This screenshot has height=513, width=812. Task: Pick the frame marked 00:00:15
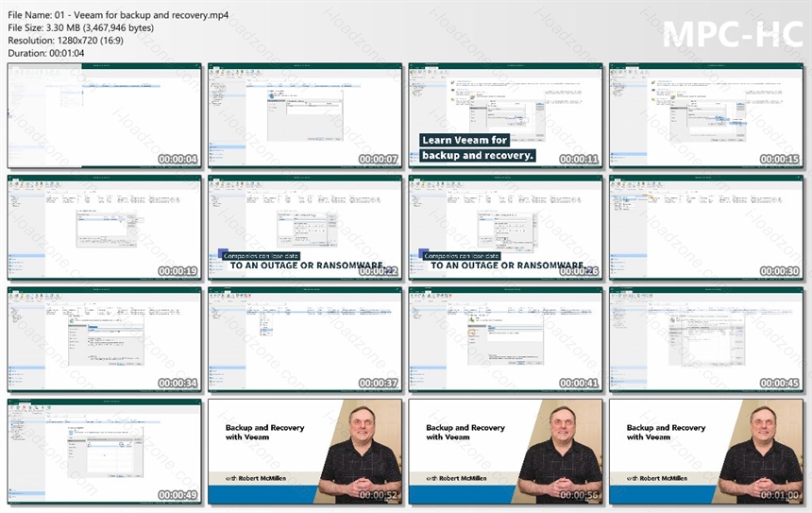[706, 115]
